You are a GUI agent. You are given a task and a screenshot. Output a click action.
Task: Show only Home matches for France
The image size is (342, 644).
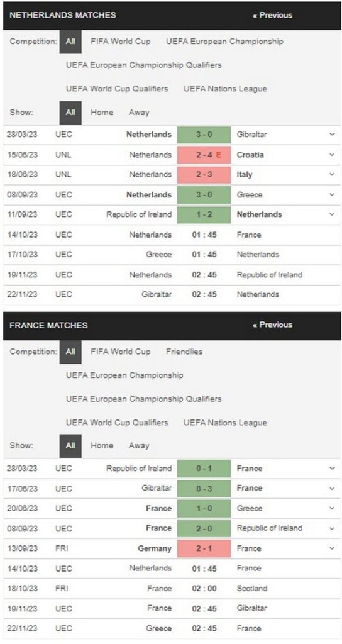click(x=102, y=446)
